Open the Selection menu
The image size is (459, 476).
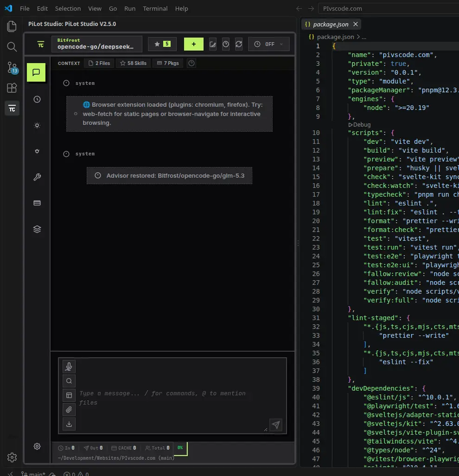click(x=68, y=8)
